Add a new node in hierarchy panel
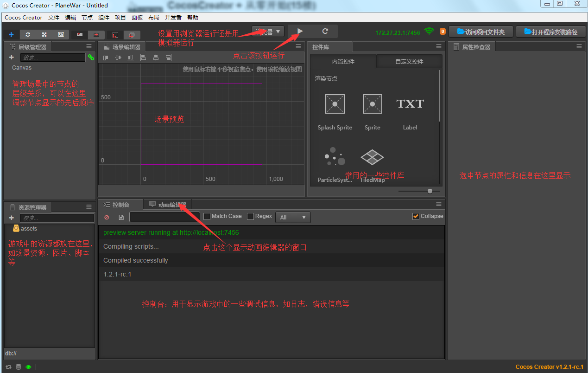Screen dimensions: 588x373 coord(12,57)
